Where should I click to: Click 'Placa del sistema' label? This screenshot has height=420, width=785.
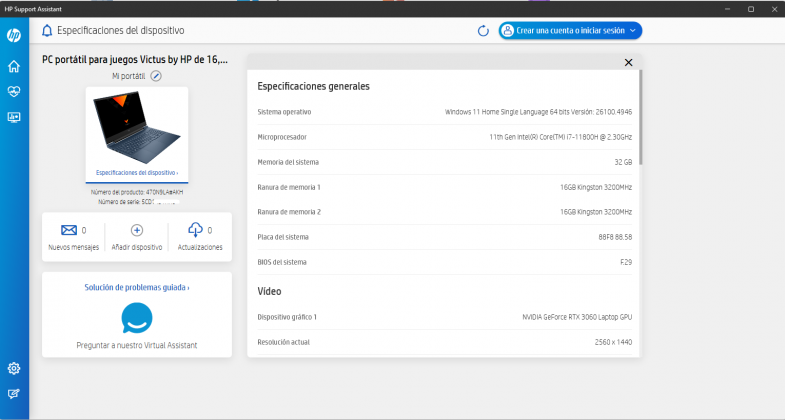coord(283,237)
